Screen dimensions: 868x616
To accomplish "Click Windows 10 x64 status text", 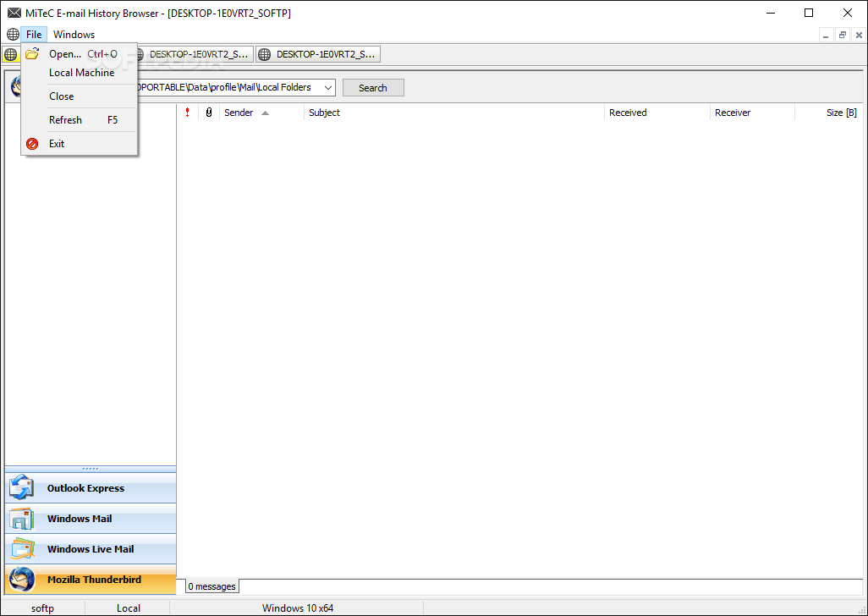I will point(298,608).
